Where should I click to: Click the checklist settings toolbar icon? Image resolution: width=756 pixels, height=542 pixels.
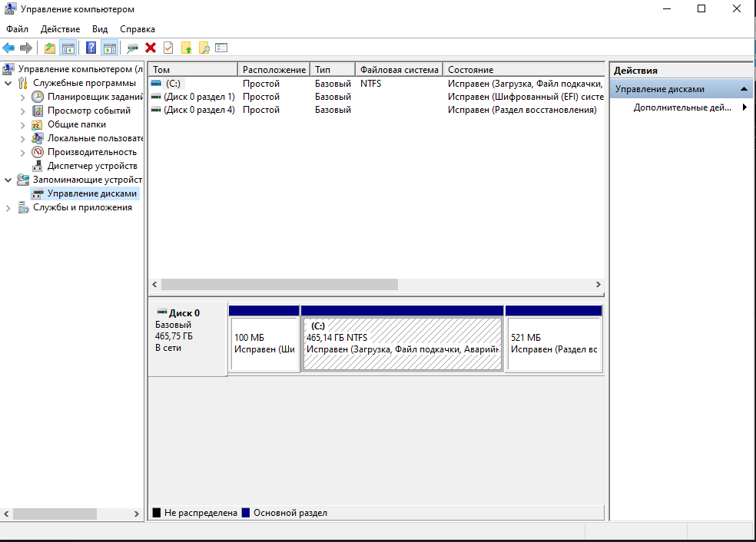(221, 48)
